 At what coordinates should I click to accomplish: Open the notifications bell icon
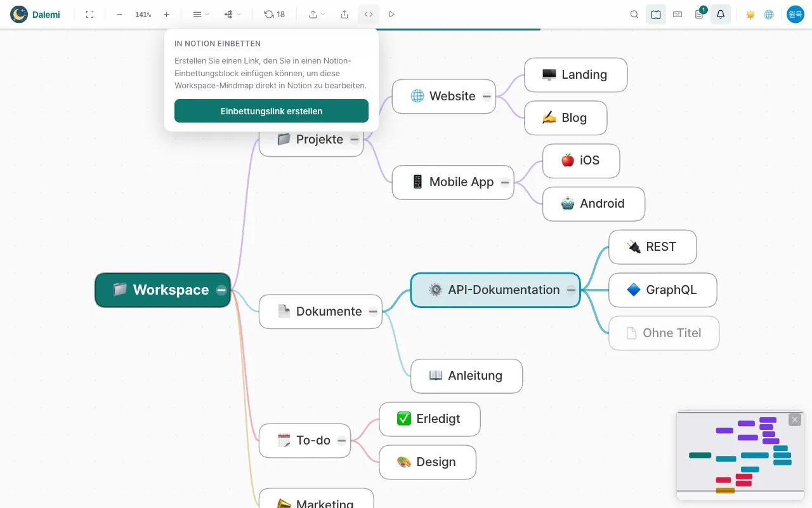click(721, 14)
